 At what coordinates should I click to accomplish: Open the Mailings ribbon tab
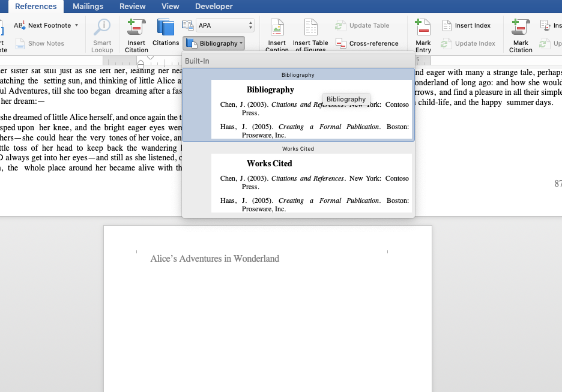pos(88,6)
